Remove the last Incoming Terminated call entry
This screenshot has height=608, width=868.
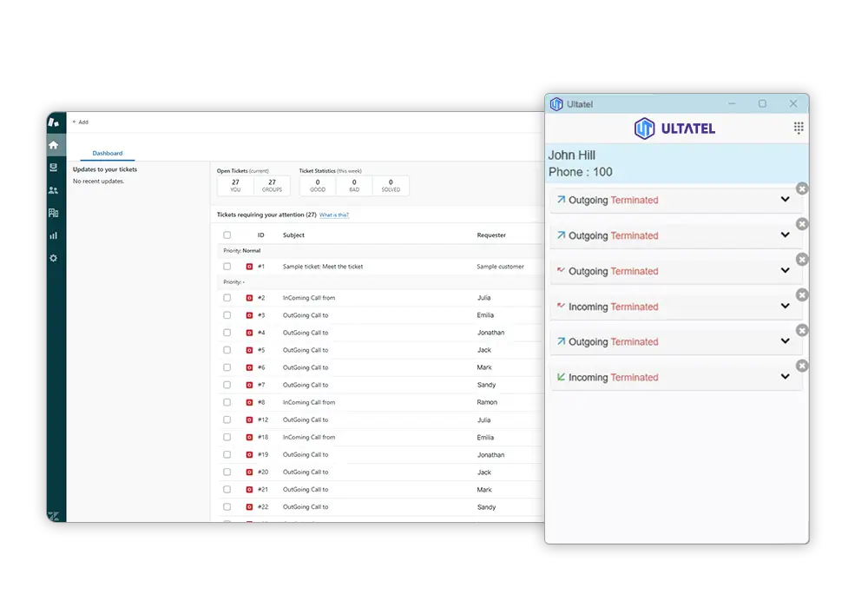[x=802, y=366]
